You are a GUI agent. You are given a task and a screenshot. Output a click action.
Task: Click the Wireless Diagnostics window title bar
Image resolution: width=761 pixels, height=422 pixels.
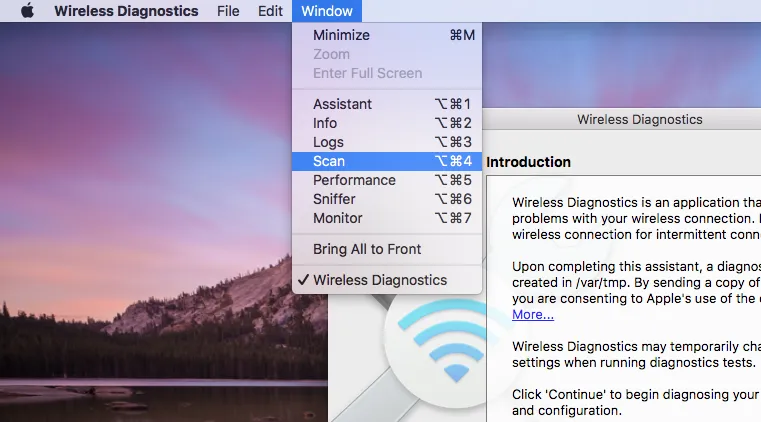[x=639, y=119]
